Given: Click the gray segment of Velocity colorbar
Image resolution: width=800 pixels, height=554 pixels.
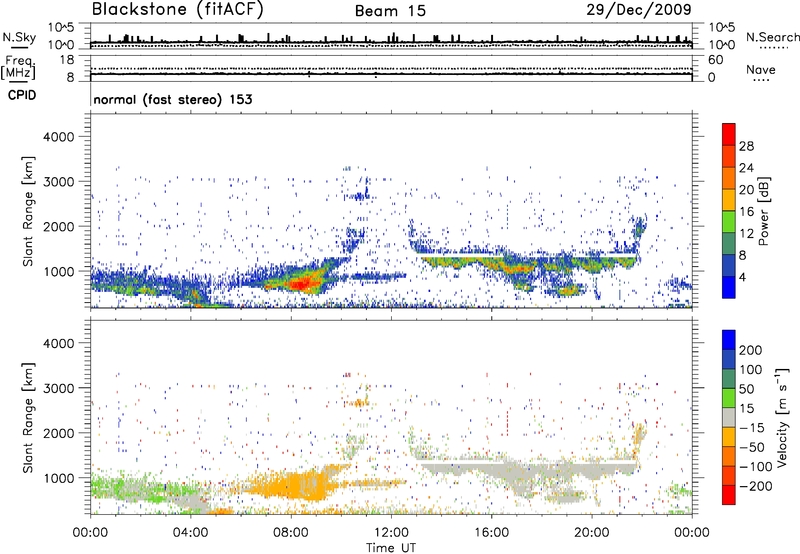Looking at the screenshot, I should point(729,417).
